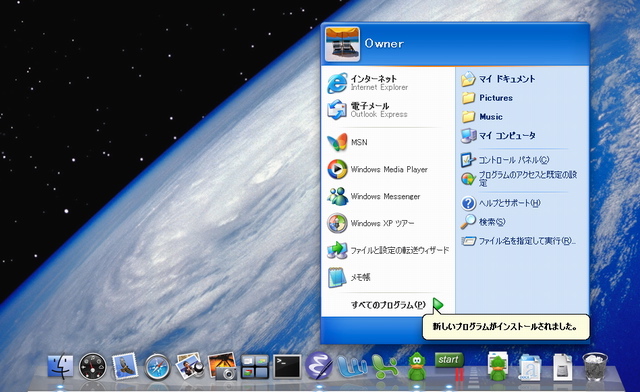Open the Trash in the dock
The width and height of the screenshot is (640, 392).
595,367
